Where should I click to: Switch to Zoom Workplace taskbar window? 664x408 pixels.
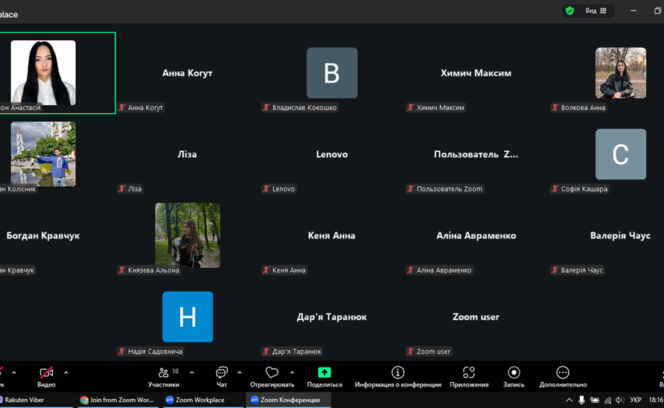click(x=195, y=400)
